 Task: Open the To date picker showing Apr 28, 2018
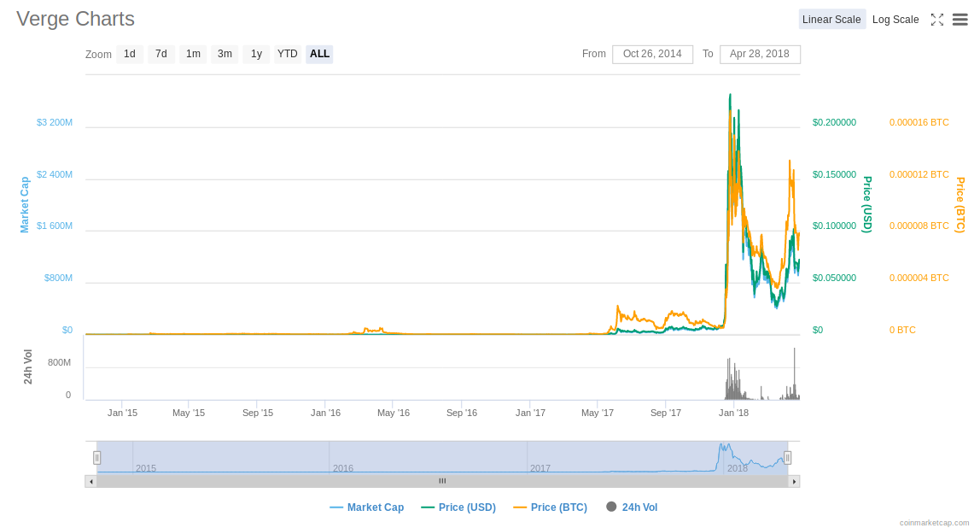[x=760, y=54]
